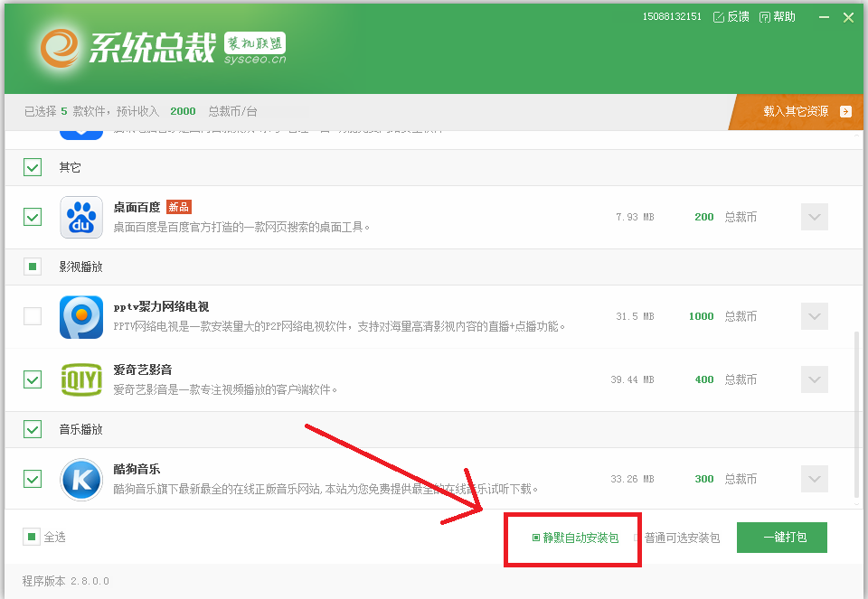Click the 其它 category label
Screen dimensions: 868x599
click(71, 167)
